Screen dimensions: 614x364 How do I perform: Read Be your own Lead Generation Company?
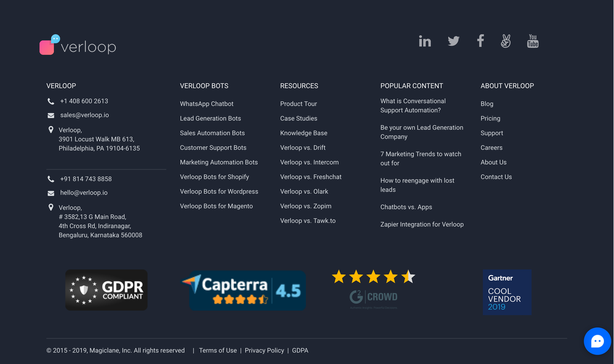click(422, 132)
